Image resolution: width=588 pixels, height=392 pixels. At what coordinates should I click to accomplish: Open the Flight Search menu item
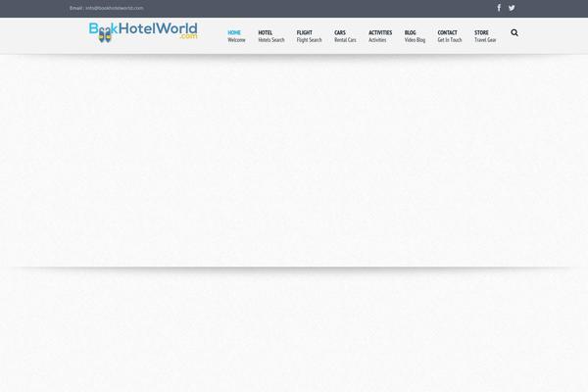(x=309, y=36)
